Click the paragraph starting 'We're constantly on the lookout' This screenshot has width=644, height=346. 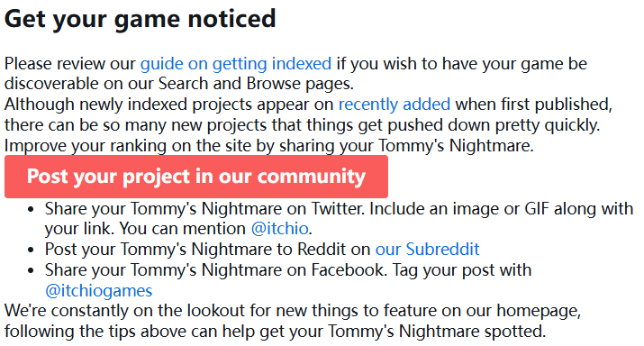[x=293, y=321]
